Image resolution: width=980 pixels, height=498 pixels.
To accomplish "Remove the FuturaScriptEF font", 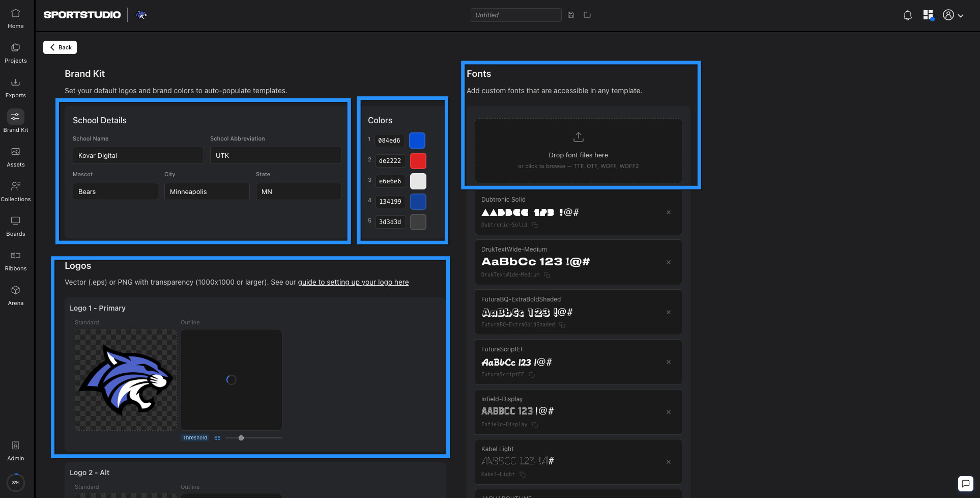I will click(x=669, y=362).
